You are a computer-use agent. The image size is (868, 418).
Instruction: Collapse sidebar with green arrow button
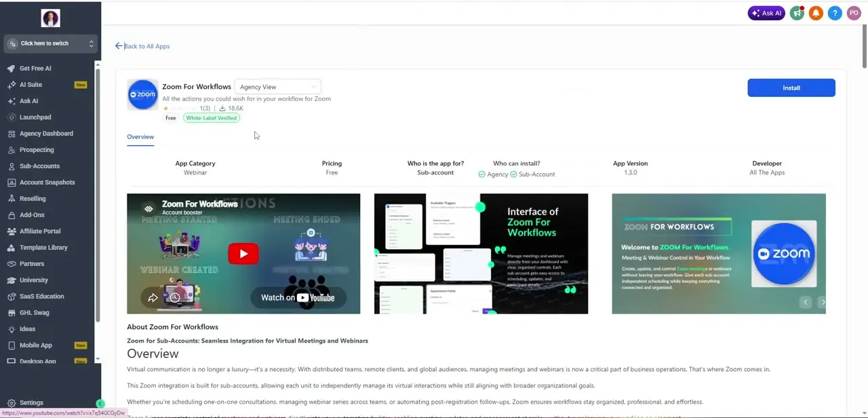pyautogui.click(x=100, y=404)
